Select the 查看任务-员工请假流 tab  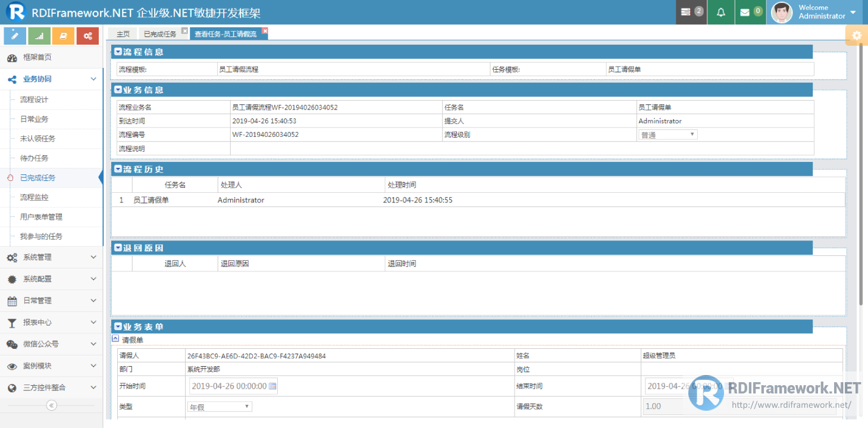point(225,34)
